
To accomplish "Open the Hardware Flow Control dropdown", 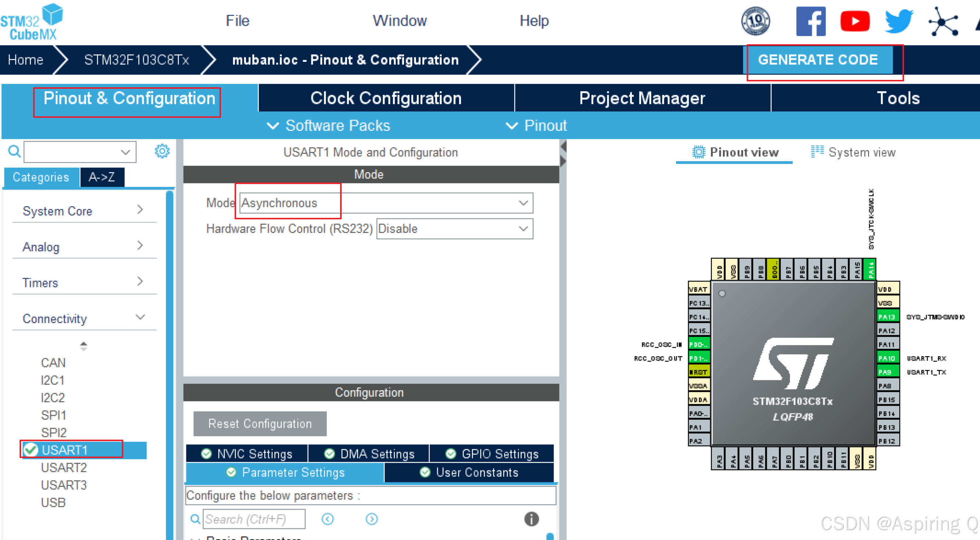I will (x=455, y=228).
